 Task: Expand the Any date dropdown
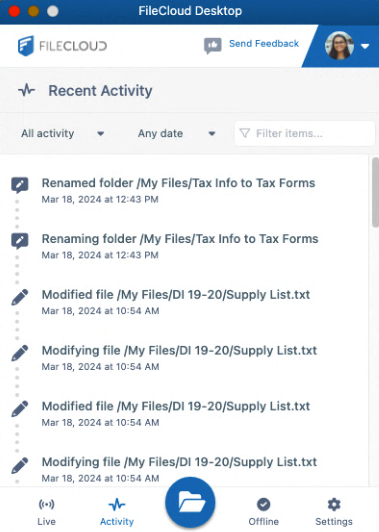[177, 133]
